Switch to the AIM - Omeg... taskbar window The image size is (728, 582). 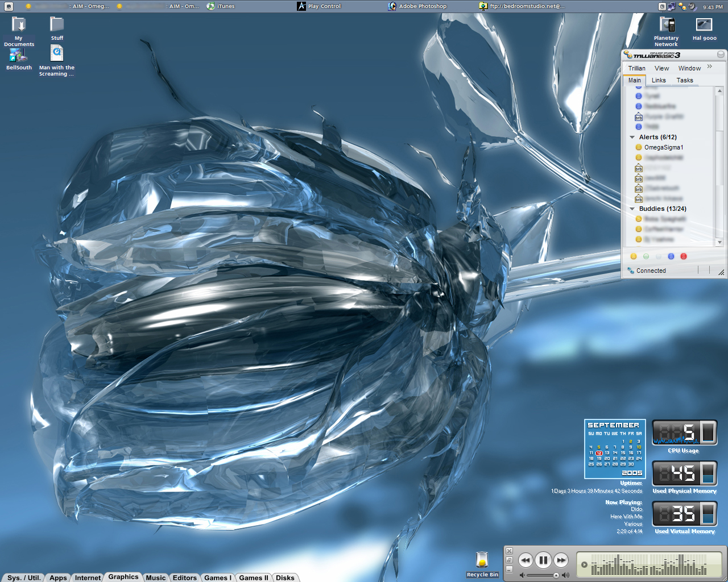(x=67, y=6)
